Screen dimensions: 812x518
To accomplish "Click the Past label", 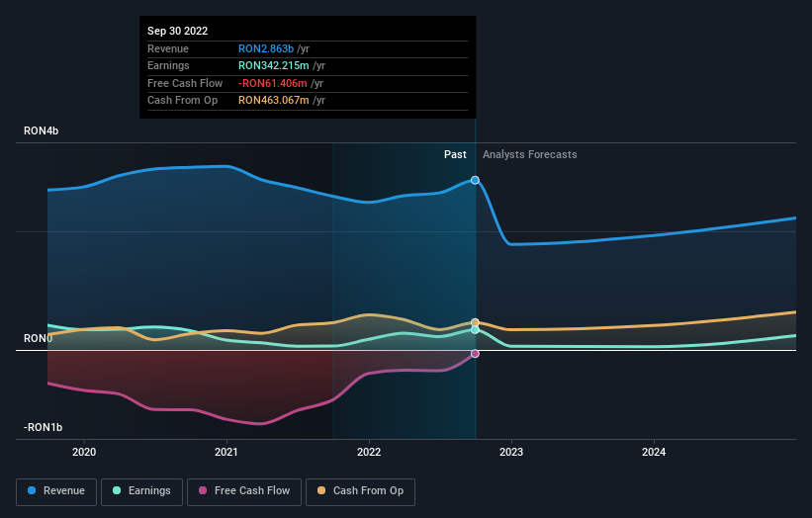I will [455, 154].
